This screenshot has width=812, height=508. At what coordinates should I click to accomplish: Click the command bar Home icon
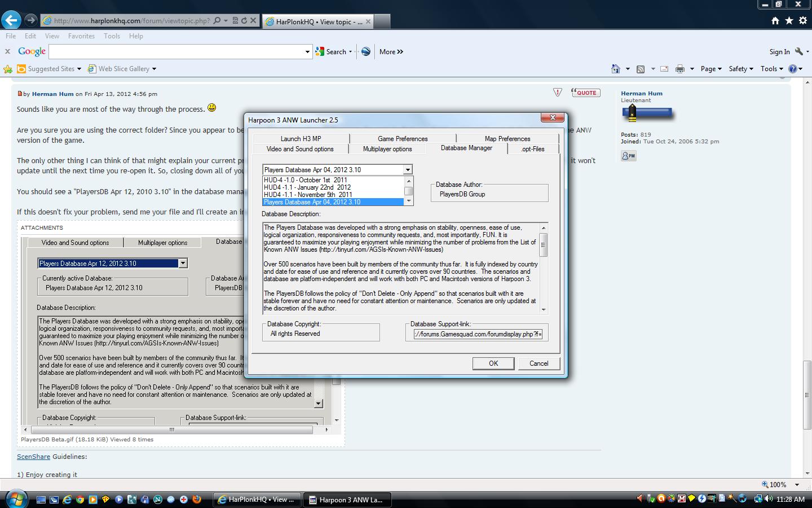(x=616, y=69)
